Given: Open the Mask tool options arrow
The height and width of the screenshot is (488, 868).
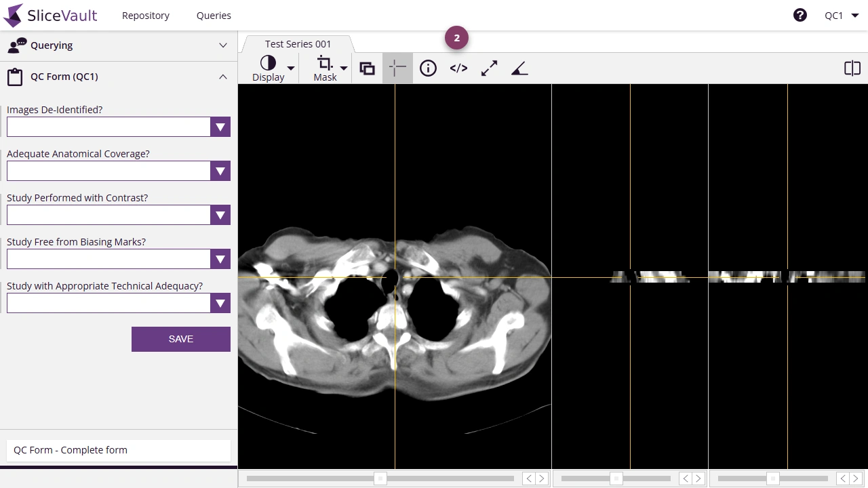Looking at the screenshot, I should pyautogui.click(x=344, y=68).
